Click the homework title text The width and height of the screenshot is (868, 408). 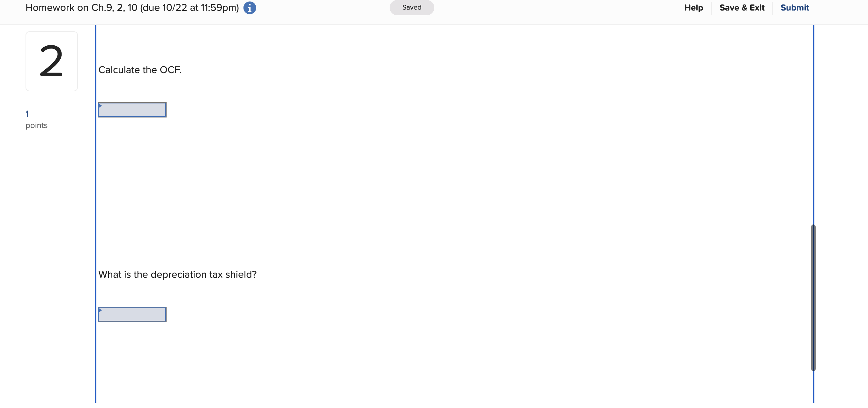point(132,7)
